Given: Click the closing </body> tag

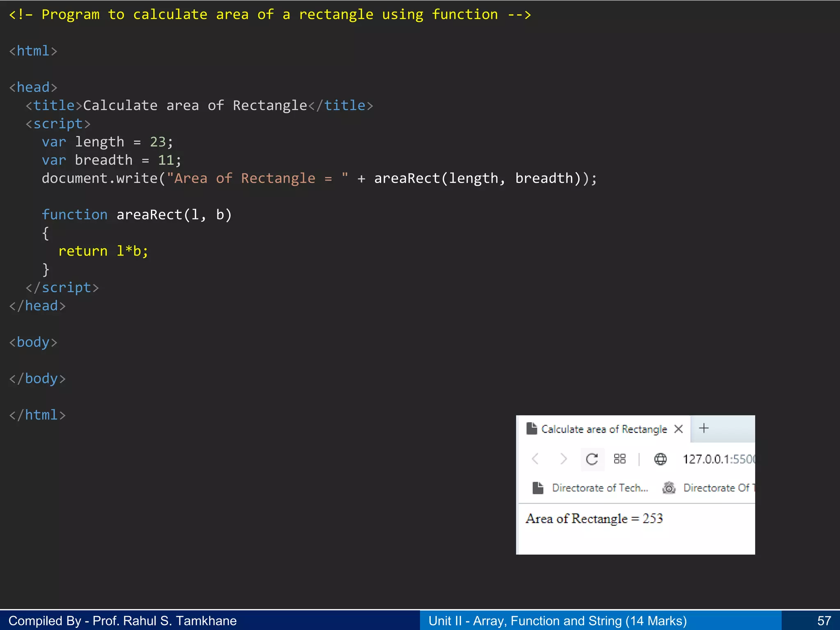Looking at the screenshot, I should point(37,379).
